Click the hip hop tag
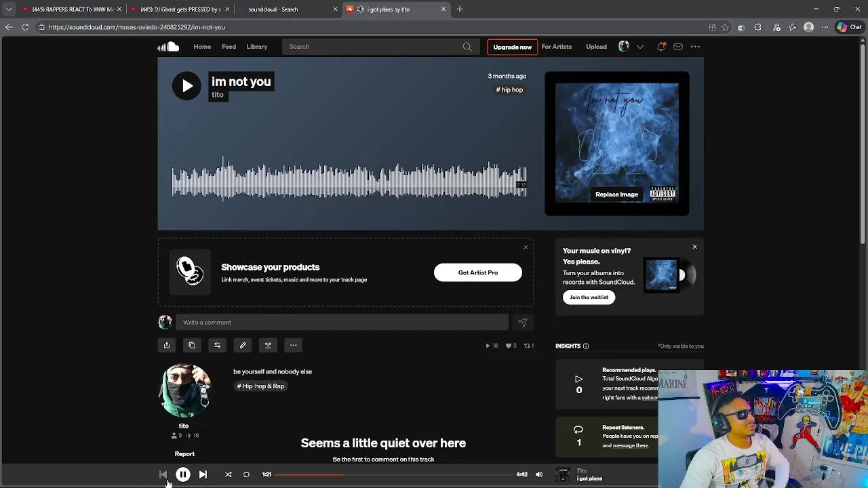The height and width of the screenshot is (488, 868). (x=509, y=89)
